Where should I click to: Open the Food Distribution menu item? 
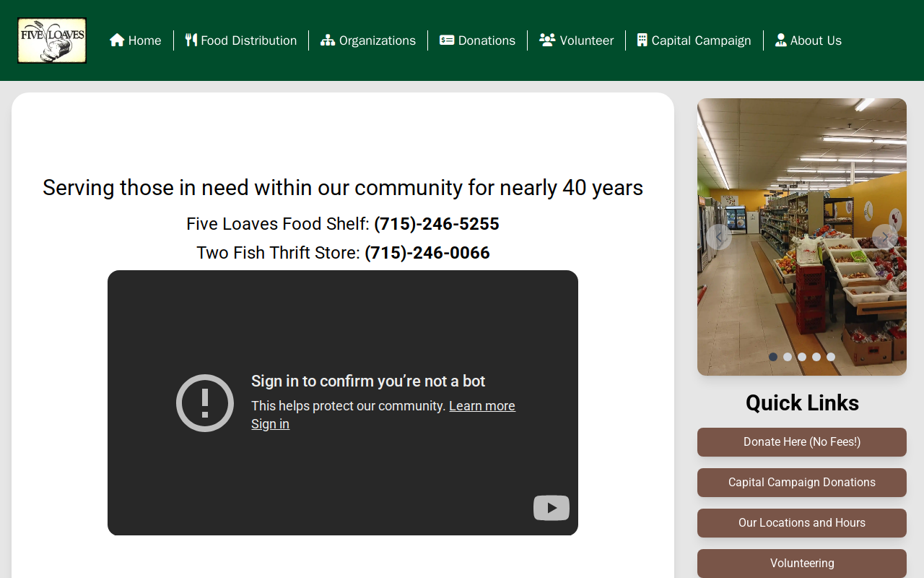pos(241,40)
